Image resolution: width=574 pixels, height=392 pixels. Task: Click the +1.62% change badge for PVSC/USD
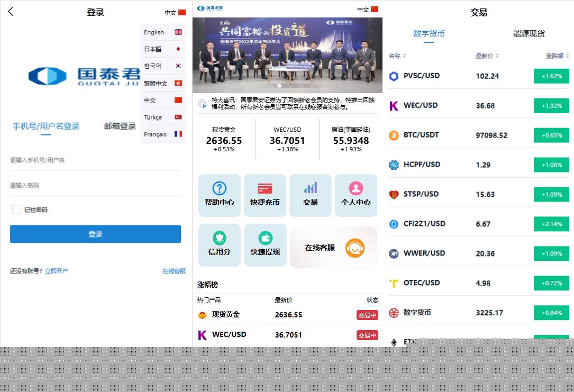[551, 76]
